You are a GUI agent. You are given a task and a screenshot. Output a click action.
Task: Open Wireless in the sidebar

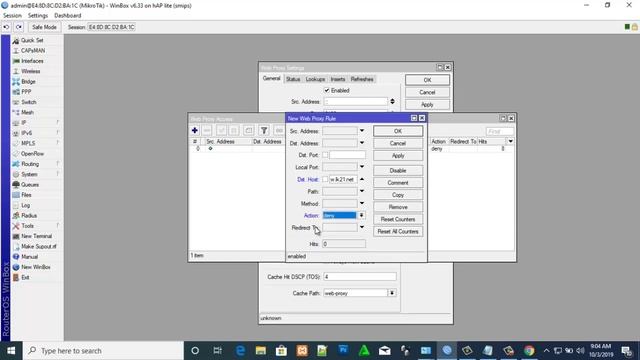[x=31, y=71]
